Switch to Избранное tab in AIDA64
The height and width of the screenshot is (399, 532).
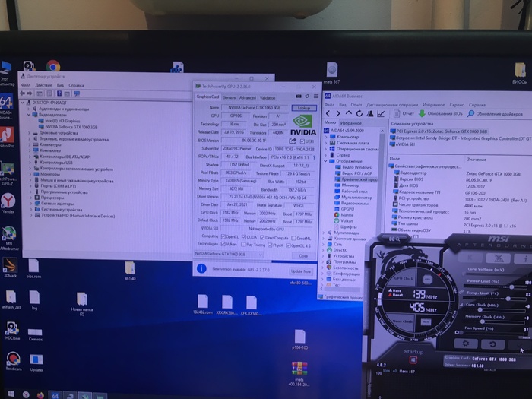click(x=350, y=123)
